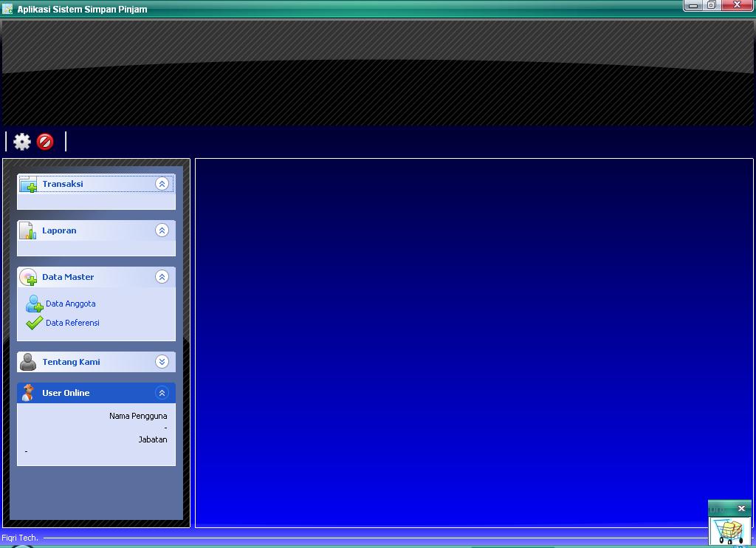The height and width of the screenshot is (548, 756).
Task: Click the User Online avatar icon
Action: [28, 393]
